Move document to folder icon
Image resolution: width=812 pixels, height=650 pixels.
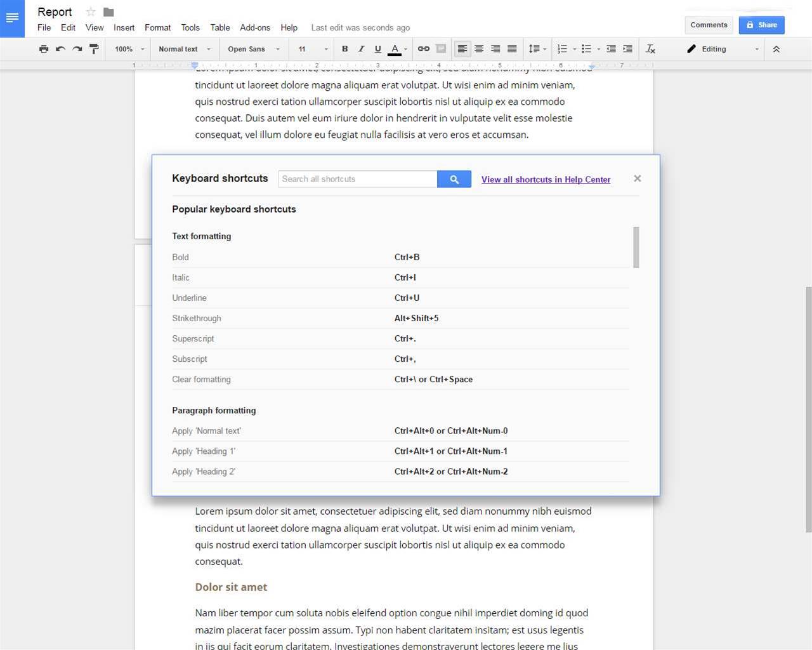tap(108, 11)
